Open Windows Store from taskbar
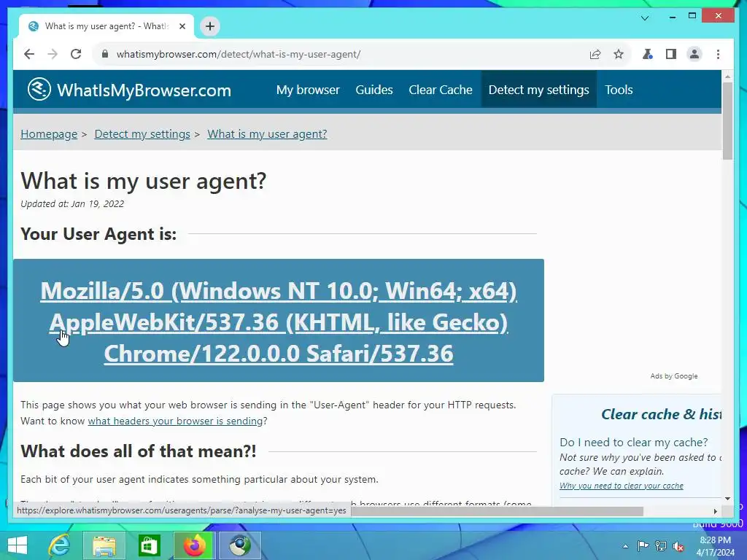Image resolution: width=747 pixels, height=560 pixels. coord(149,545)
